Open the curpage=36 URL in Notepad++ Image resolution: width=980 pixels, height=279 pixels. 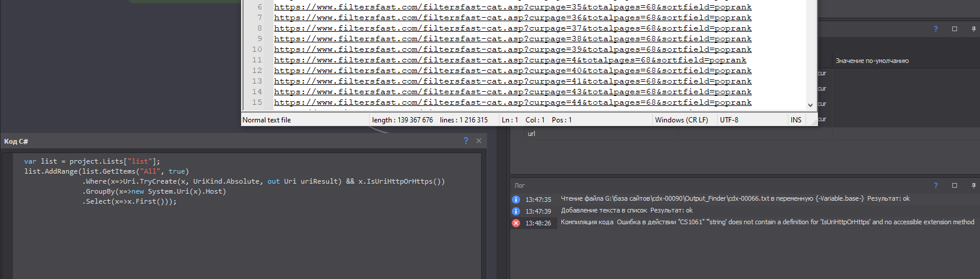pyautogui.click(x=512, y=18)
